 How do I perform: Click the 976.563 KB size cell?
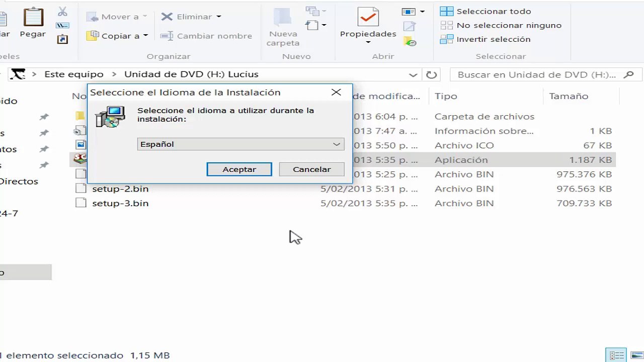tap(584, 189)
